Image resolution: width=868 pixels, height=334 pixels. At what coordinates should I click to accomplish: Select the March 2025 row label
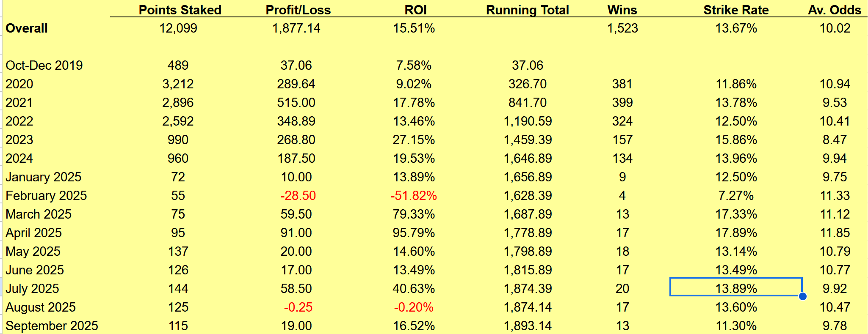click(39, 214)
